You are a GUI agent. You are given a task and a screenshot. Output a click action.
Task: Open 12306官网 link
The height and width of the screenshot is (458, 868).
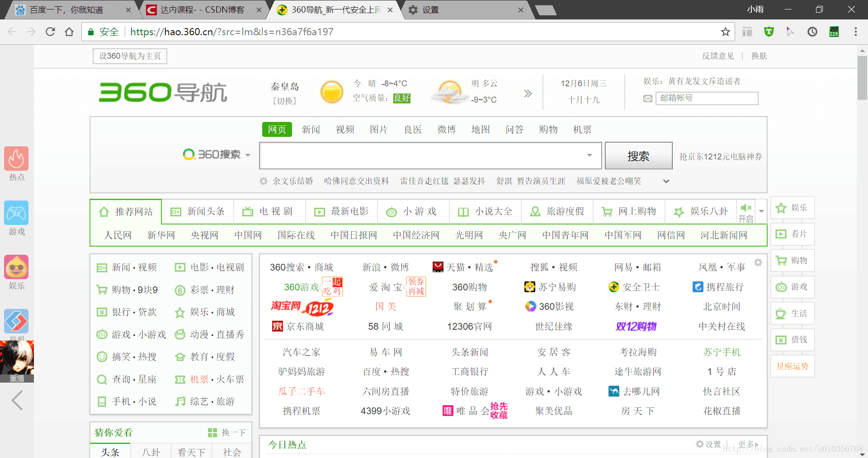[x=470, y=326]
